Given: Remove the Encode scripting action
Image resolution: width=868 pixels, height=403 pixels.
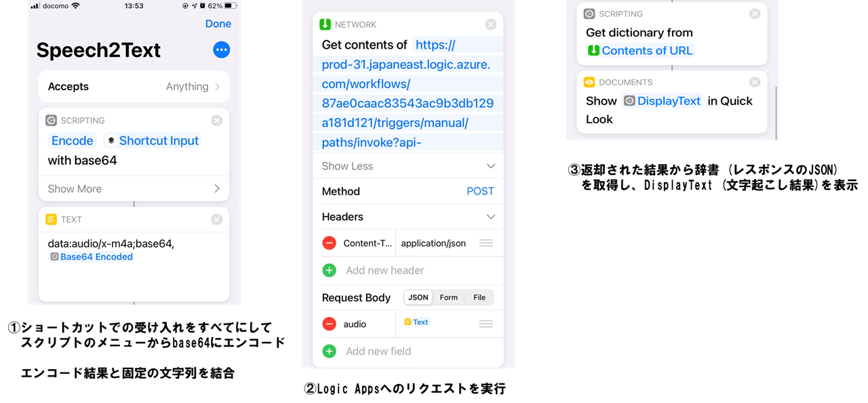Looking at the screenshot, I should point(216,120).
